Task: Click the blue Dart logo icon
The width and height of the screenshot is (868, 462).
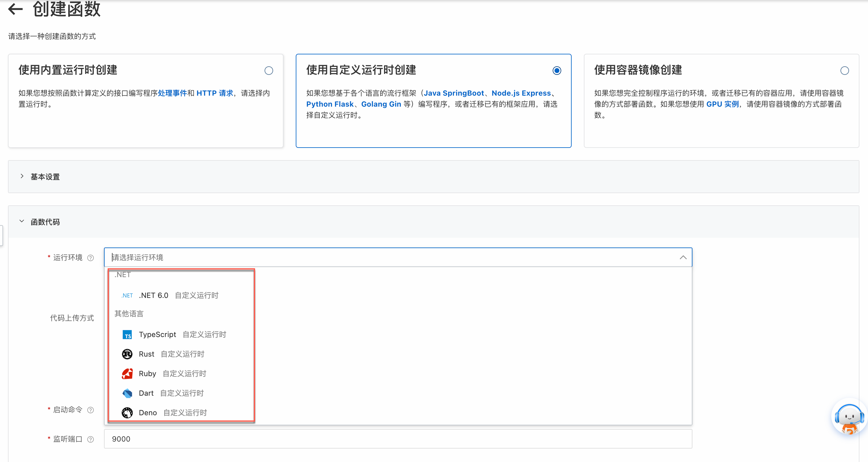Action: [127, 393]
